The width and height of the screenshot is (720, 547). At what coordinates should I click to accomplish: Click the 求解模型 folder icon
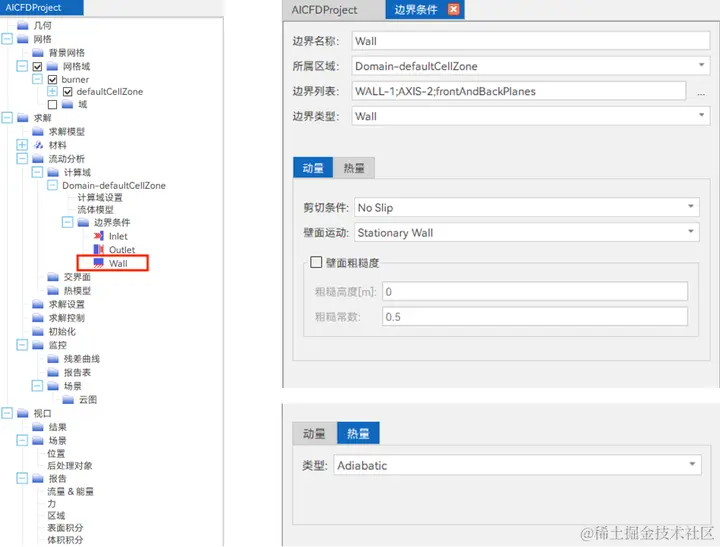coord(38,132)
